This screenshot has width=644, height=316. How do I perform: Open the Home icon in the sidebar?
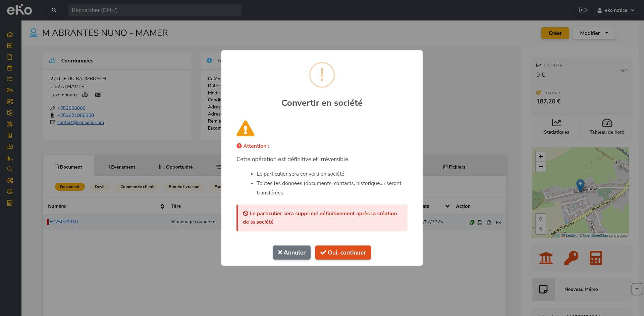click(x=10, y=34)
